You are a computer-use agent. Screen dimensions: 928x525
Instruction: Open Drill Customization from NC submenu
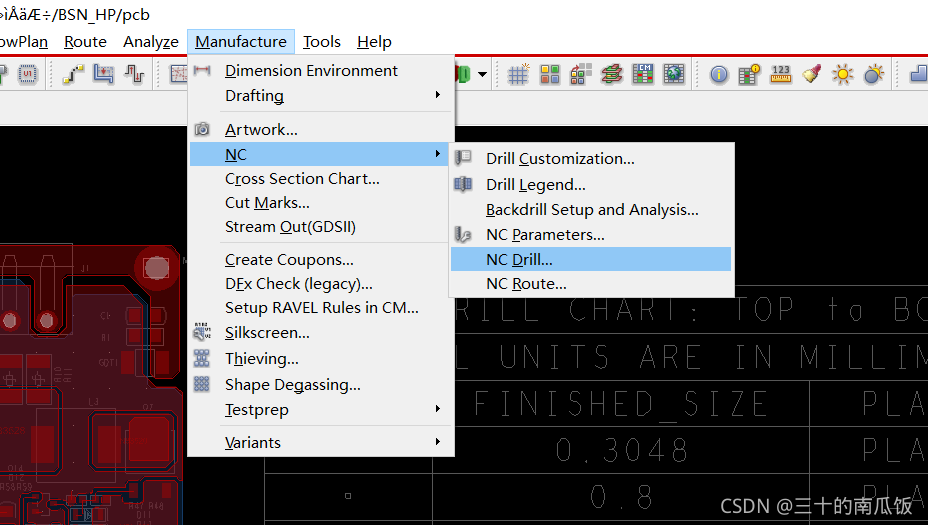point(591,159)
